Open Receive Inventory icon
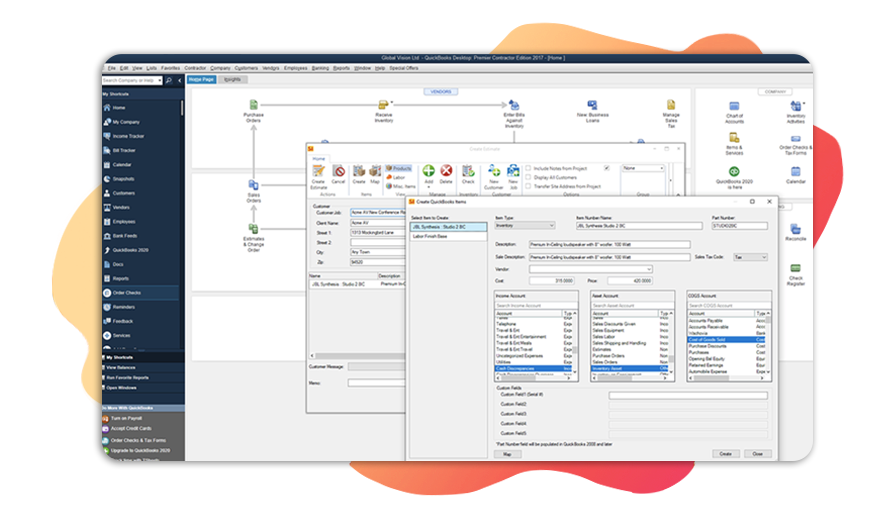The width and height of the screenshot is (872, 519). (x=383, y=105)
